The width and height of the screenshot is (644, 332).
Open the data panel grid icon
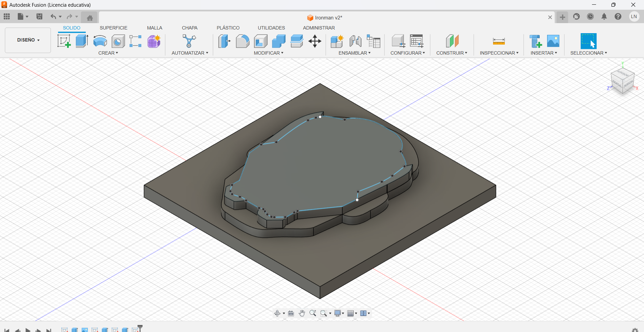(x=7, y=16)
